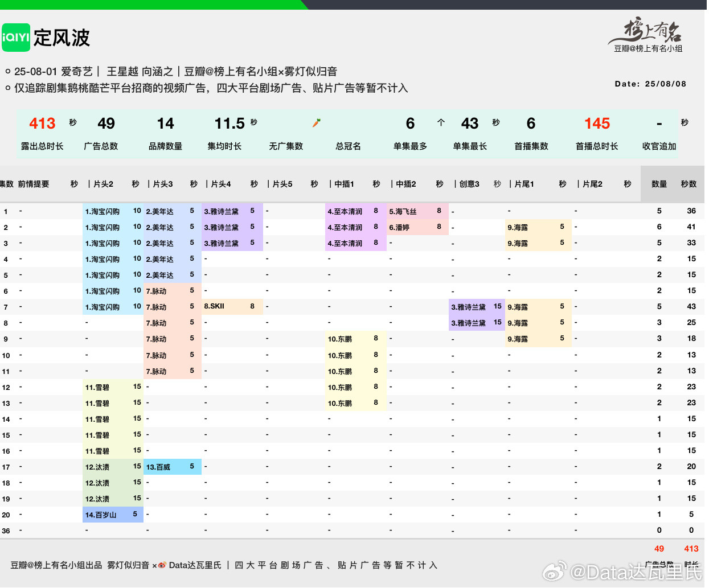The image size is (709, 588).
Task: Click the 集均时长 value 11.5
Action: 229,124
